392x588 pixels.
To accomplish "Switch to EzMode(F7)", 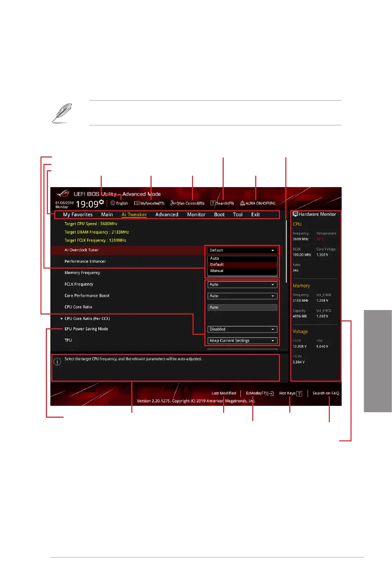I will tap(260, 393).
